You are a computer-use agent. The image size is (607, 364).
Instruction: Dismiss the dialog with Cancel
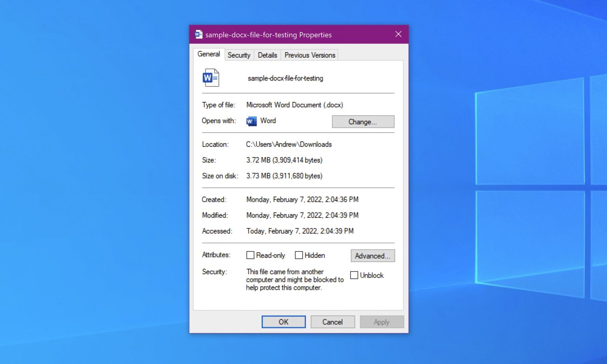point(332,322)
